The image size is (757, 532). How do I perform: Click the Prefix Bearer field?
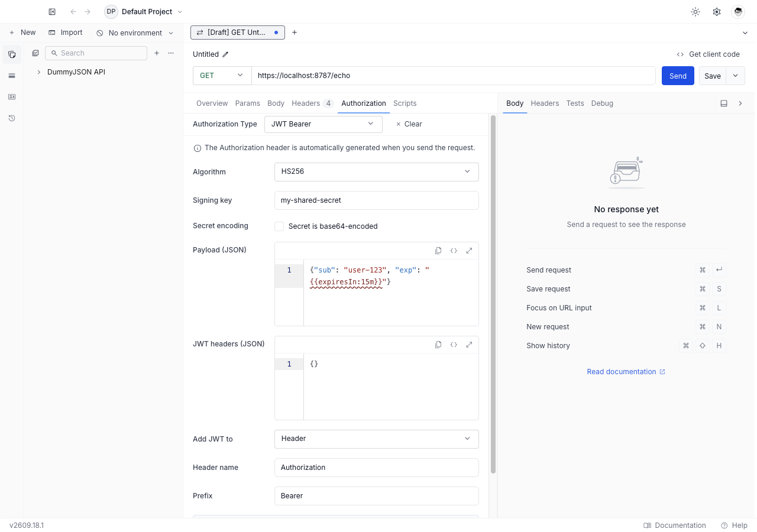[376, 496]
